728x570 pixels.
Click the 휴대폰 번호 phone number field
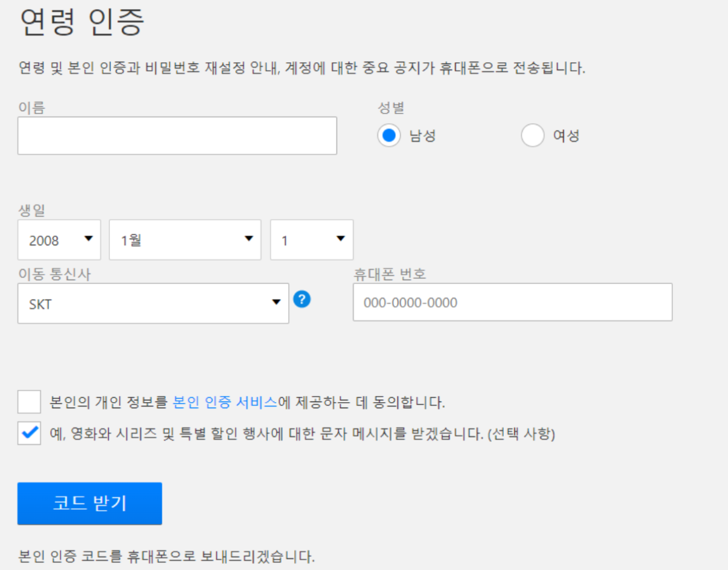[512, 302]
